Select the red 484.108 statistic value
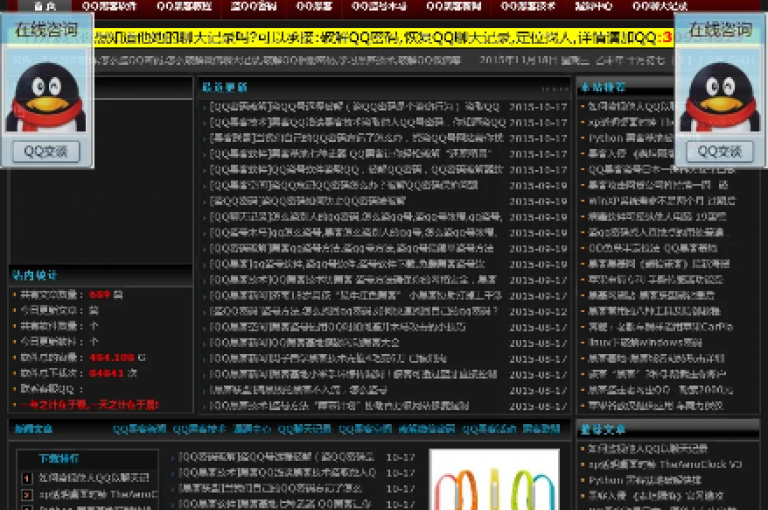 tap(112, 358)
